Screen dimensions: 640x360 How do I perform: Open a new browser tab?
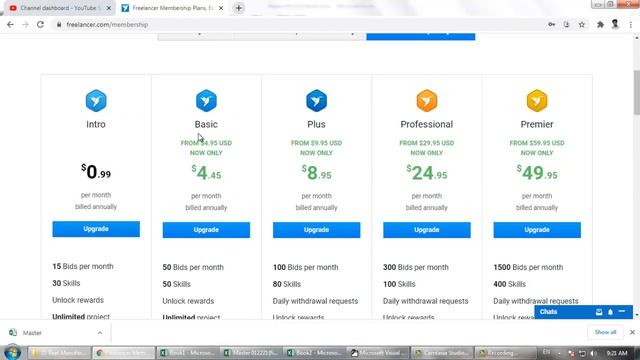click(x=239, y=8)
